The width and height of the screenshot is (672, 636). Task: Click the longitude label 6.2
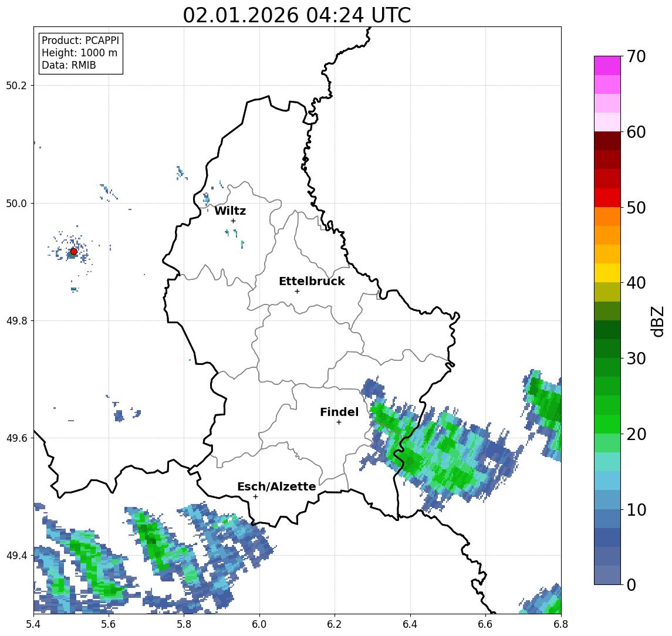335,624
